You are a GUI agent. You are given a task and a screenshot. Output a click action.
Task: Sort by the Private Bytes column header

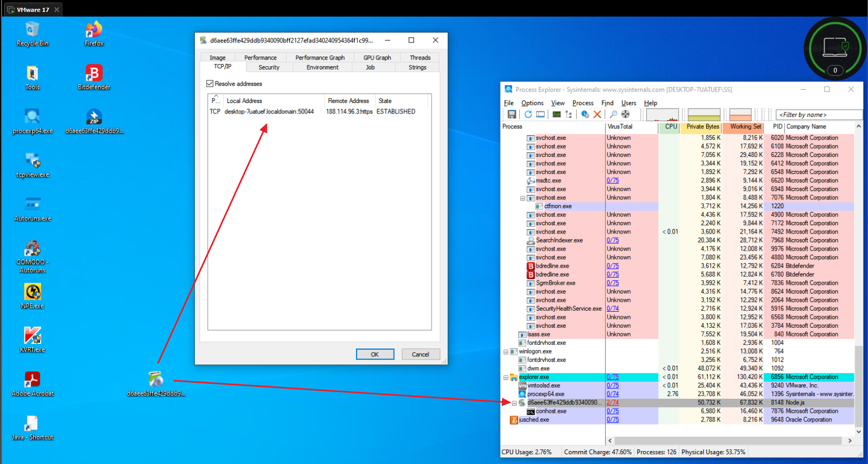tap(702, 126)
